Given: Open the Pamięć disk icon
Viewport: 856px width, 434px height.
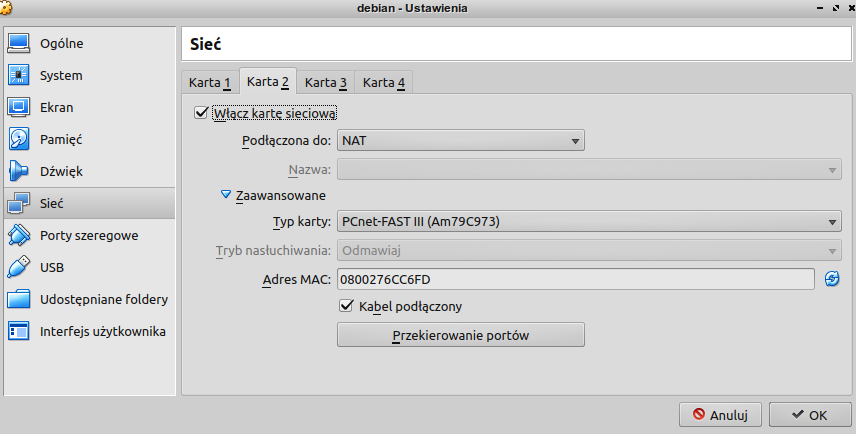Looking at the screenshot, I should [x=19, y=139].
